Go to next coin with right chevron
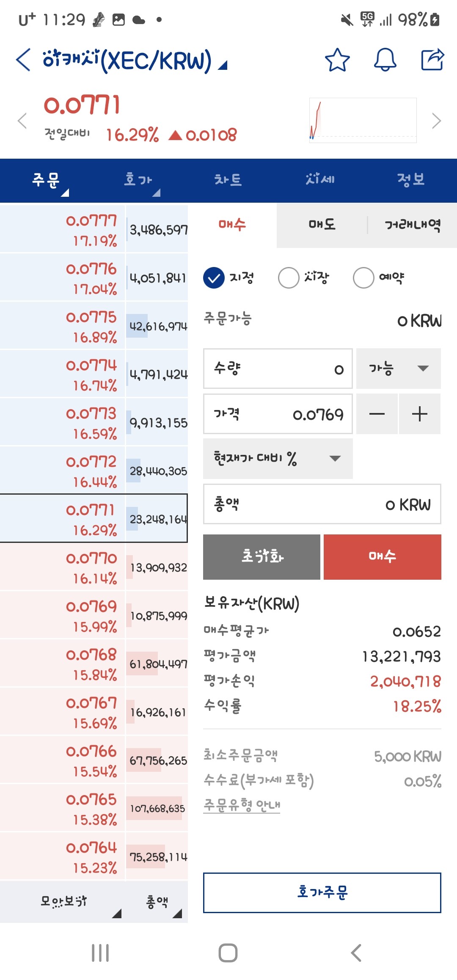Screen dimensions: 457x980 437,121
